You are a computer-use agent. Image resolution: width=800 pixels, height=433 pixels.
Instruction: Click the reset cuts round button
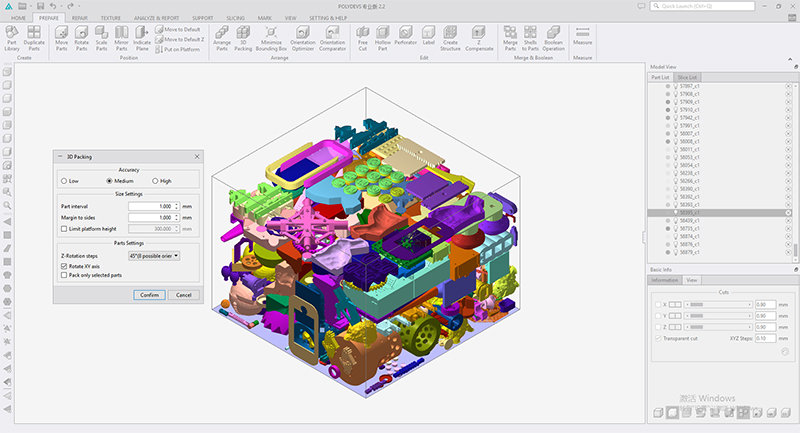[x=785, y=351]
